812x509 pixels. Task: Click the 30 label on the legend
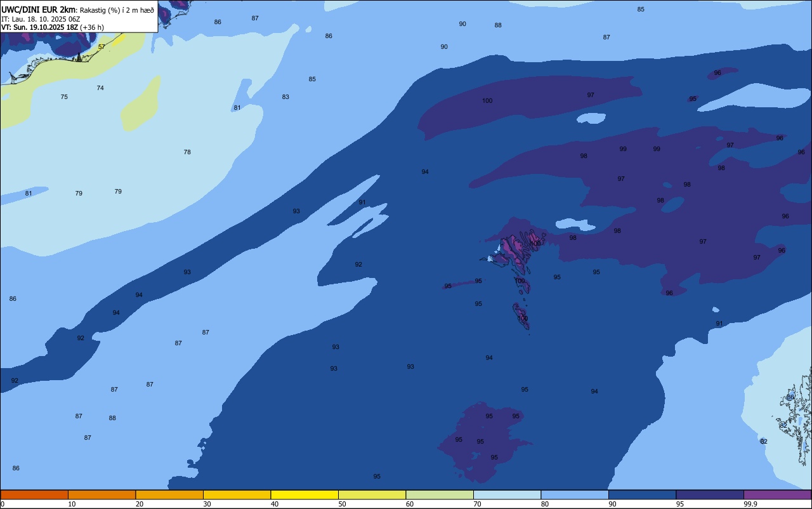click(x=207, y=504)
